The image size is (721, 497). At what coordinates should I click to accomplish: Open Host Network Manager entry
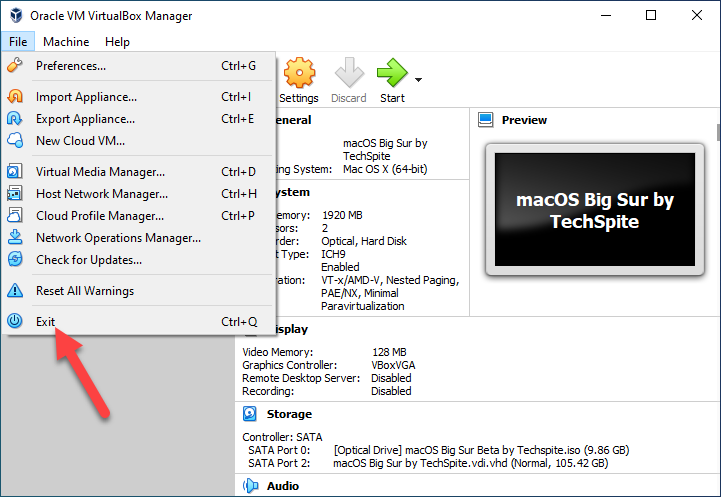click(101, 194)
